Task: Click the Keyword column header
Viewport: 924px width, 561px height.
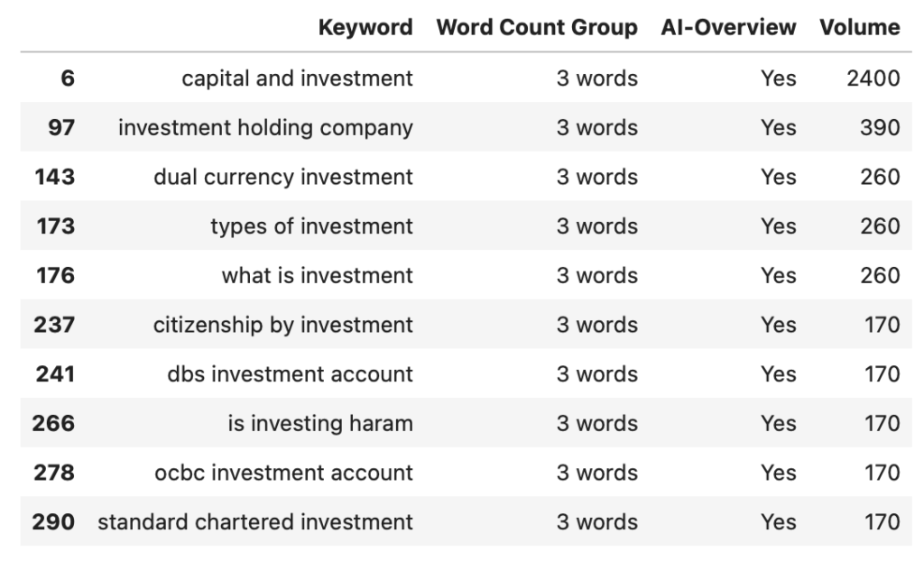Action: click(x=365, y=27)
